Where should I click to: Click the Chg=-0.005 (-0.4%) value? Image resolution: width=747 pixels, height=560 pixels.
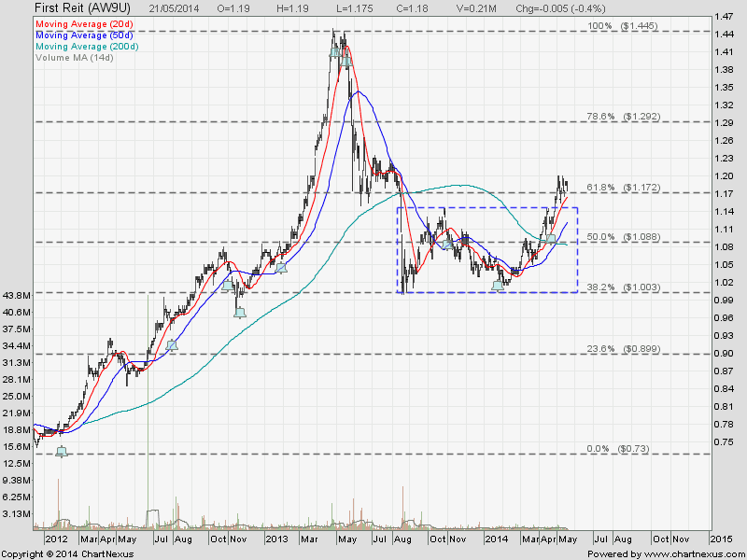[561, 8]
